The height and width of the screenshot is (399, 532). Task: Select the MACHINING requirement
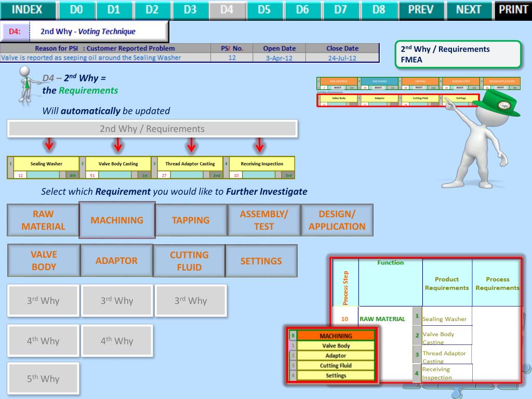pos(117,220)
